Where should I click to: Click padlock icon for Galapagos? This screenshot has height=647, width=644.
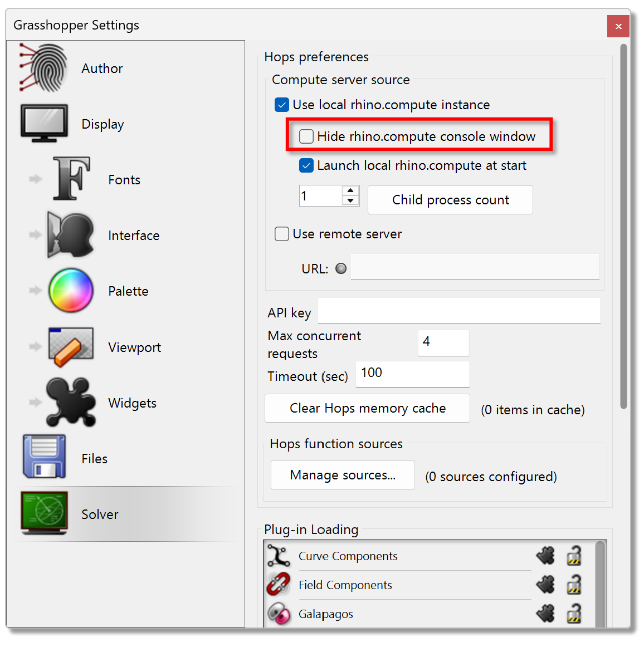(574, 613)
